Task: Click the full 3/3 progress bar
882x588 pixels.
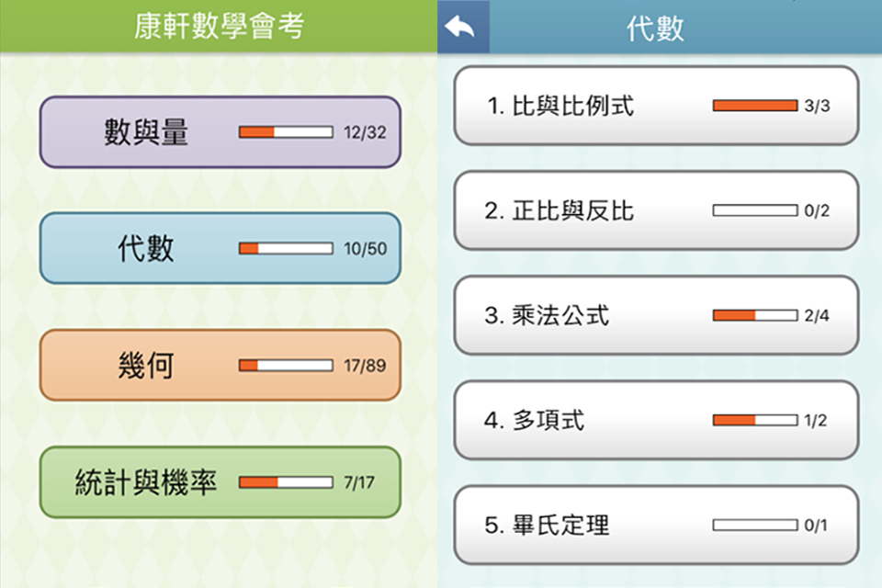Action: tap(755, 106)
